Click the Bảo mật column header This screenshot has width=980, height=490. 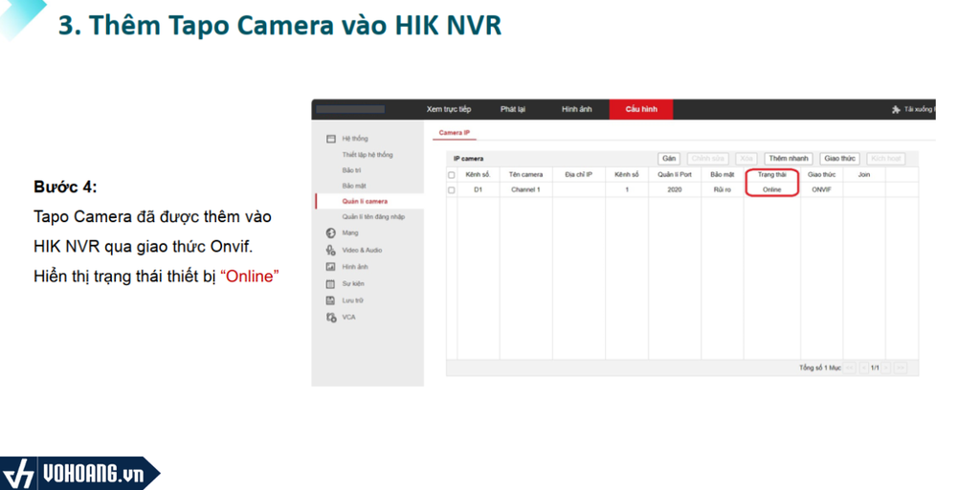point(722,175)
